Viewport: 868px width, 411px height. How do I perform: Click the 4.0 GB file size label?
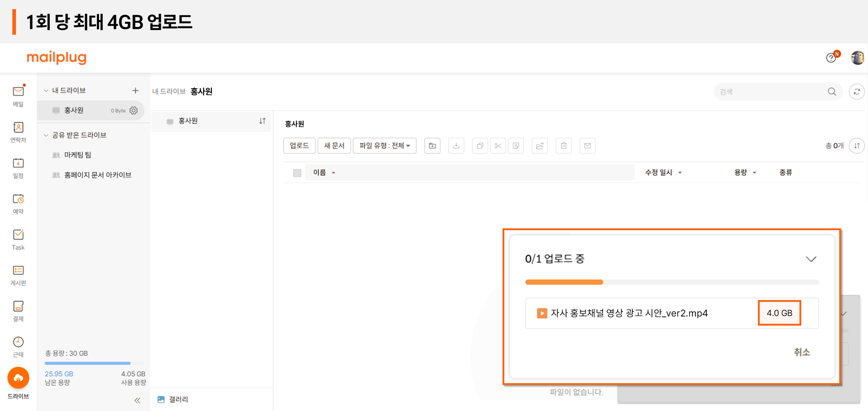pos(779,313)
